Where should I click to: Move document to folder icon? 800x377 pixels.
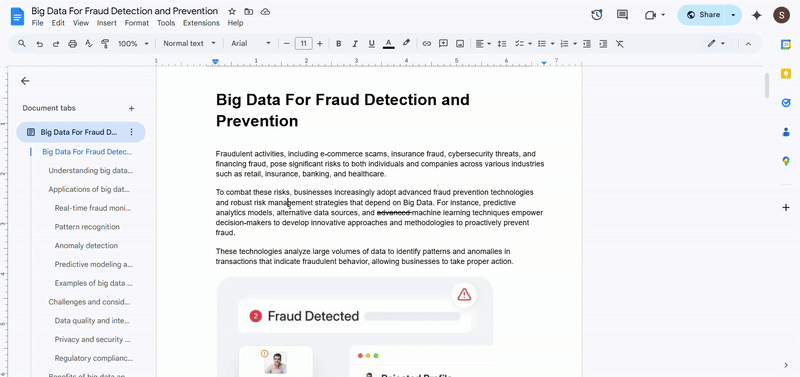pos(248,11)
